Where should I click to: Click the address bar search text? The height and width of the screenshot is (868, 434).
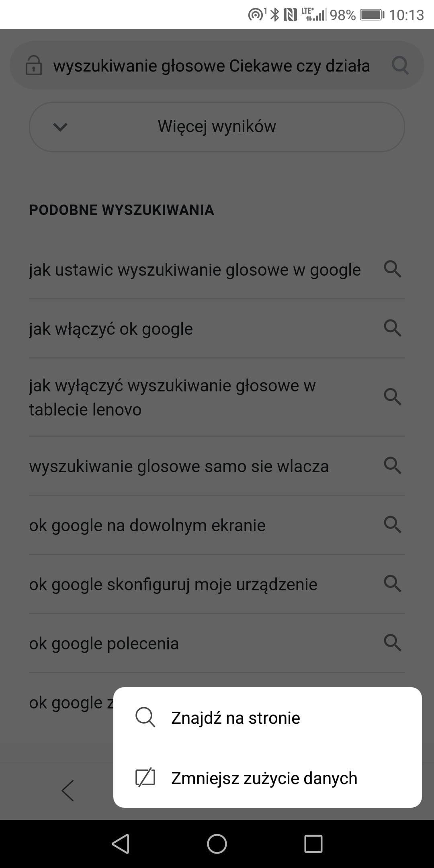(x=211, y=66)
